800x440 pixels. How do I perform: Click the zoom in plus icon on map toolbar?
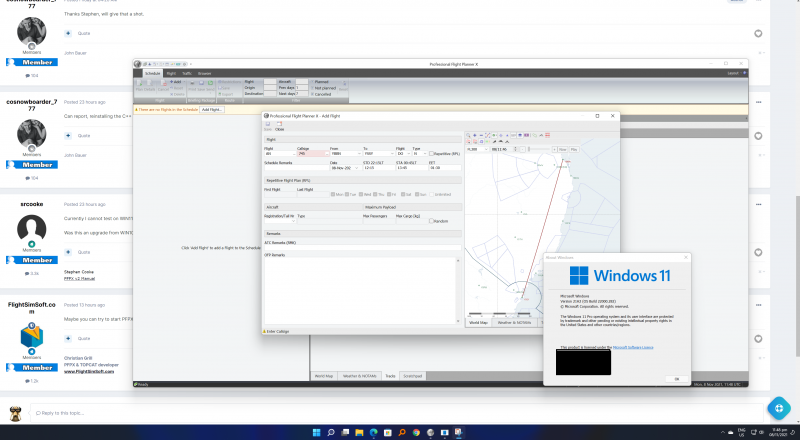(x=475, y=135)
